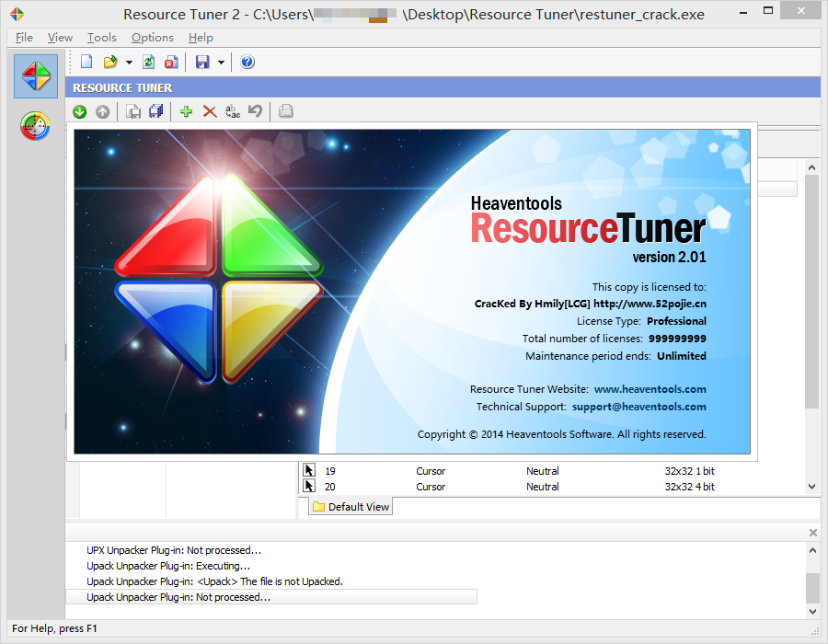Viewport: 828px width, 644px height.
Task: Click the resource list scrollbar thumb
Action: (x=811, y=292)
